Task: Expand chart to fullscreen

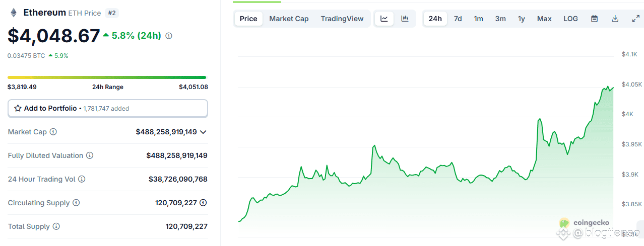Action: tap(635, 19)
